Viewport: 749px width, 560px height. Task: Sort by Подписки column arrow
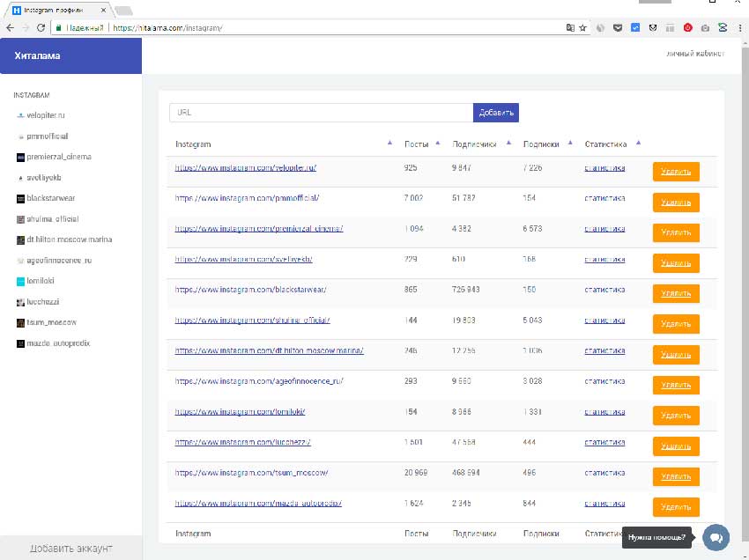click(x=570, y=143)
